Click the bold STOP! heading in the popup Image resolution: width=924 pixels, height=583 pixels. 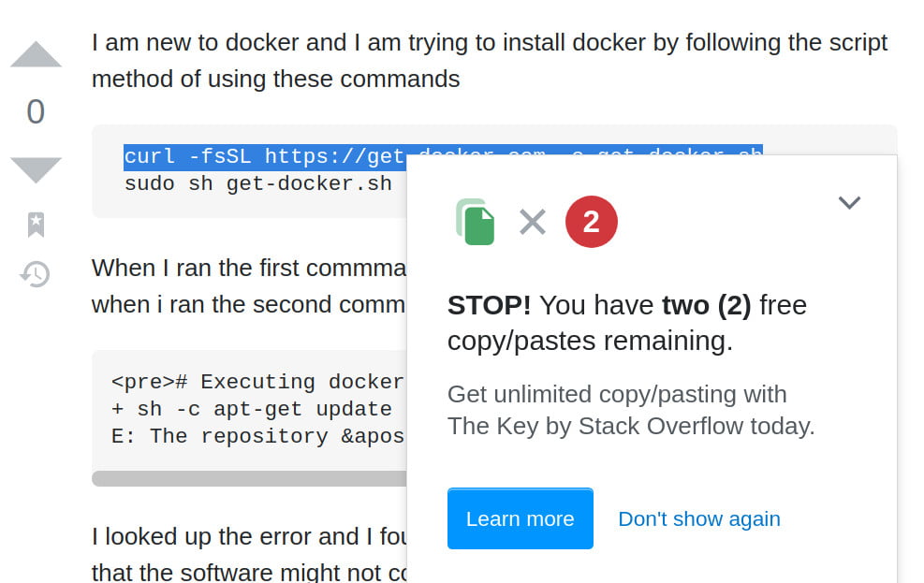click(480, 304)
